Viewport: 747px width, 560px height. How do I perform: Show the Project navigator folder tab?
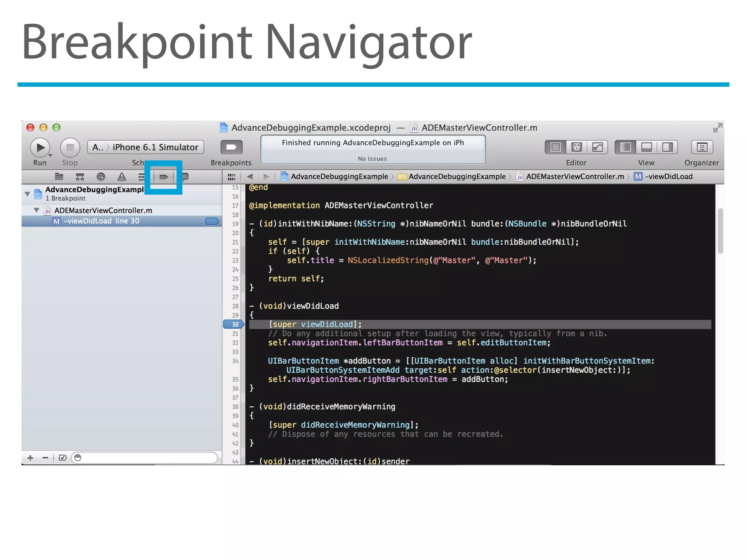coord(59,177)
